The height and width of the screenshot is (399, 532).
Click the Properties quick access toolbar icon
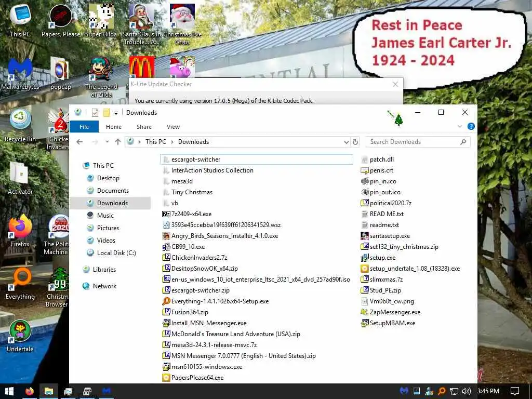tap(95, 113)
